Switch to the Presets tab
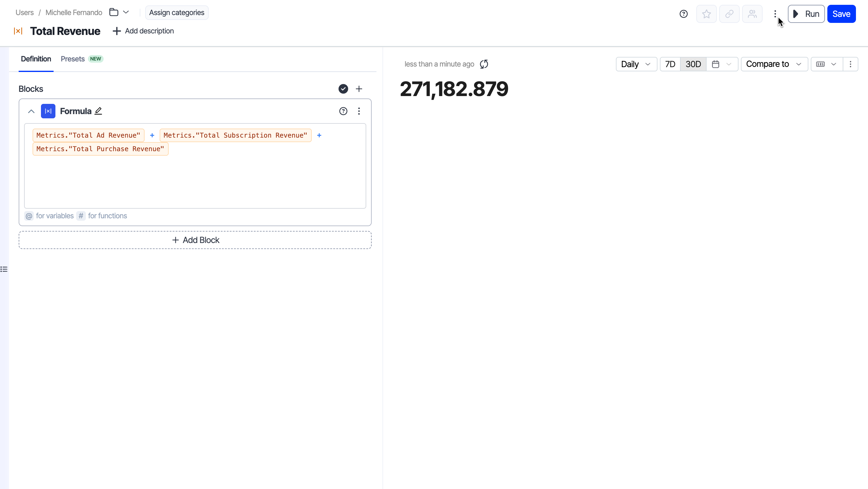This screenshot has width=868, height=489. click(73, 59)
